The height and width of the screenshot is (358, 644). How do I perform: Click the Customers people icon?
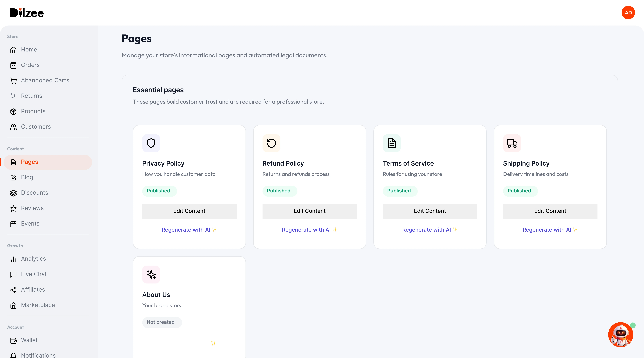click(13, 127)
